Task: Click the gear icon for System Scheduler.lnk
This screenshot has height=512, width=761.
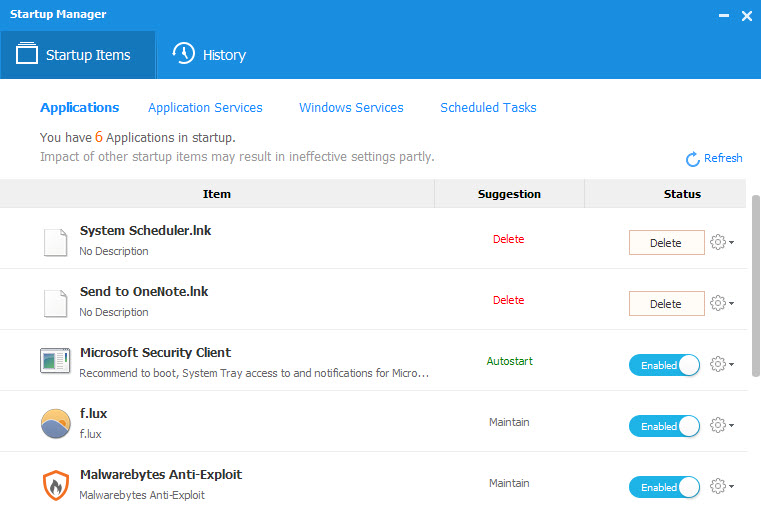Action: [718, 242]
